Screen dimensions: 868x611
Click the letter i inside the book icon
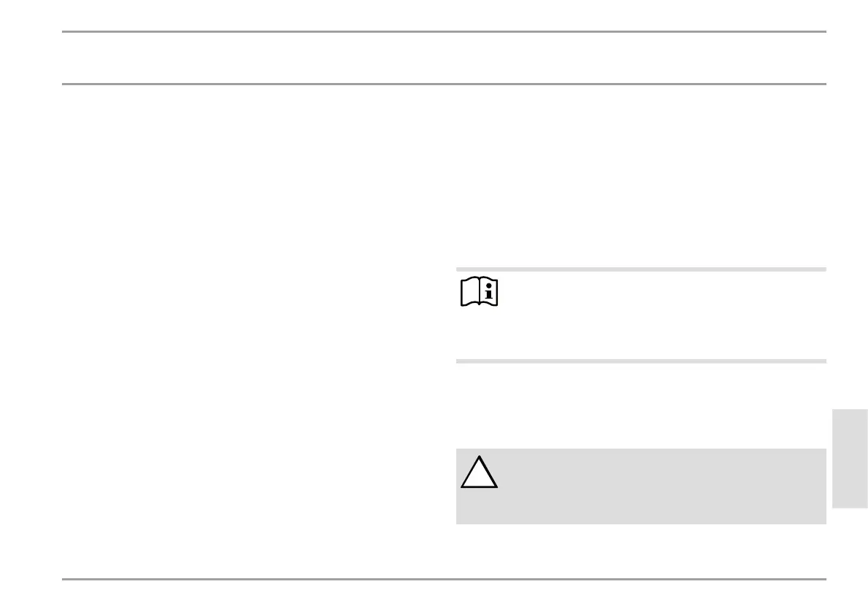coord(488,291)
